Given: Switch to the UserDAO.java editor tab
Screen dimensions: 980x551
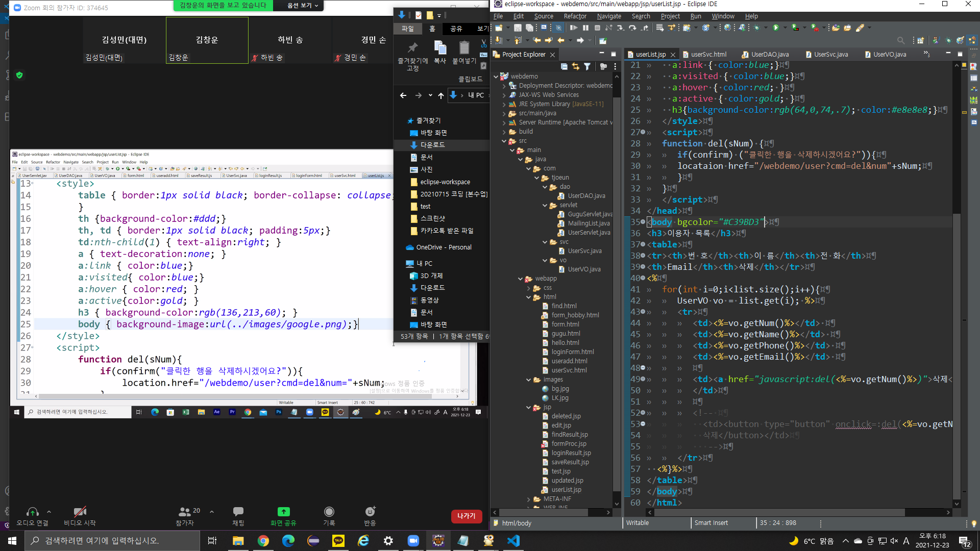Looking at the screenshot, I should tap(769, 54).
